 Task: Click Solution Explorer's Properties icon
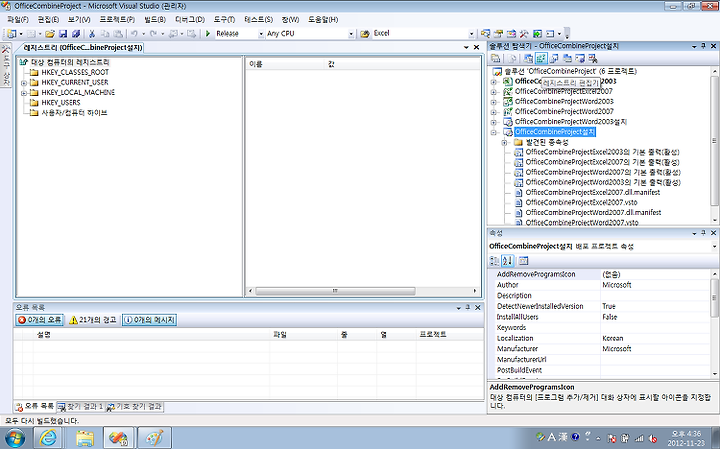click(x=495, y=58)
